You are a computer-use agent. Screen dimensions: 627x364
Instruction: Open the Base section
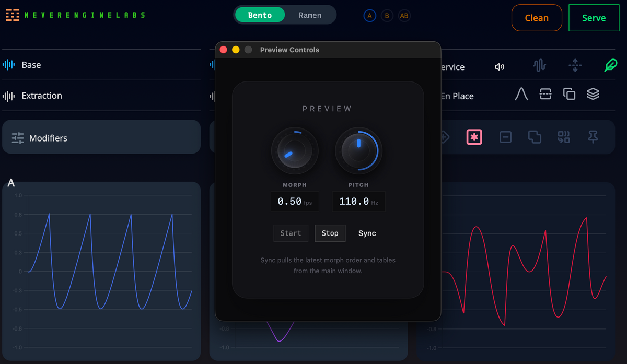(x=101, y=65)
